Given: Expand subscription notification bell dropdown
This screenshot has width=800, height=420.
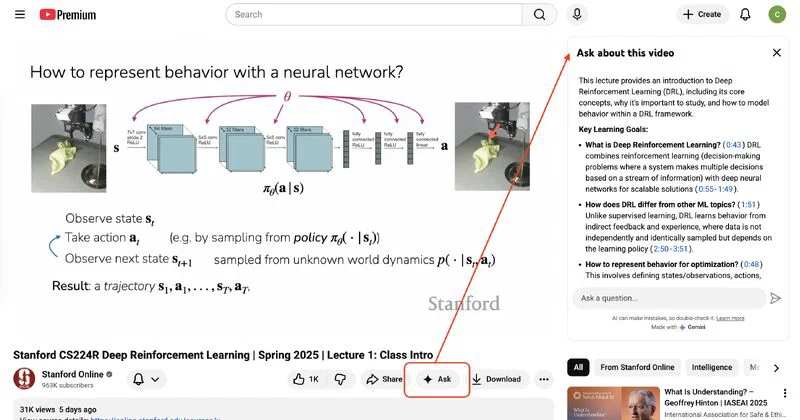Looking at the screenshot, I should coord(146,379).
